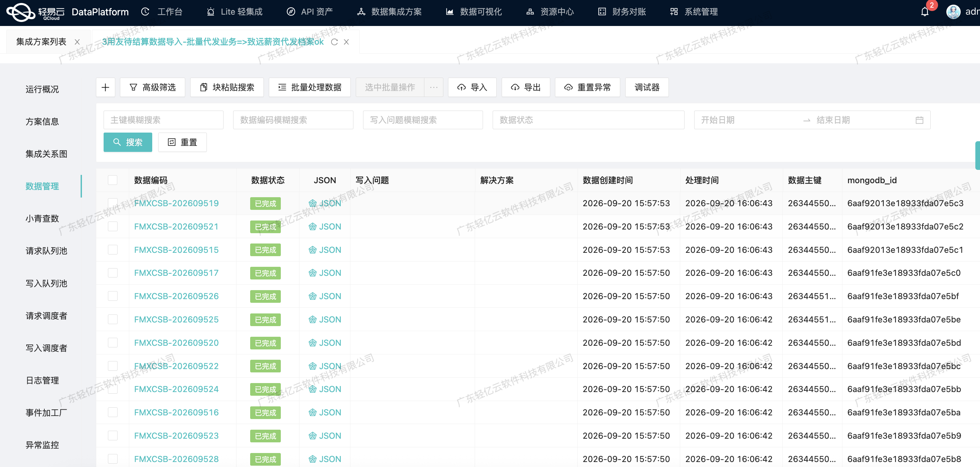980x467 pixels.
Task: Open Lite 轻集成 menu
Action: pos(235,12)
